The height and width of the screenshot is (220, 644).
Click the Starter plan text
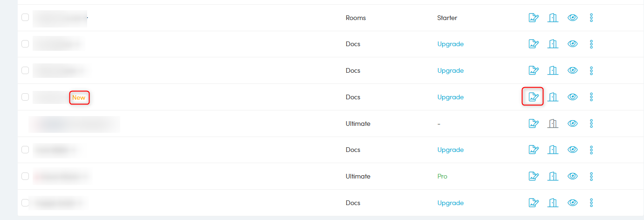pyautogui.click(x=447, y=18)
